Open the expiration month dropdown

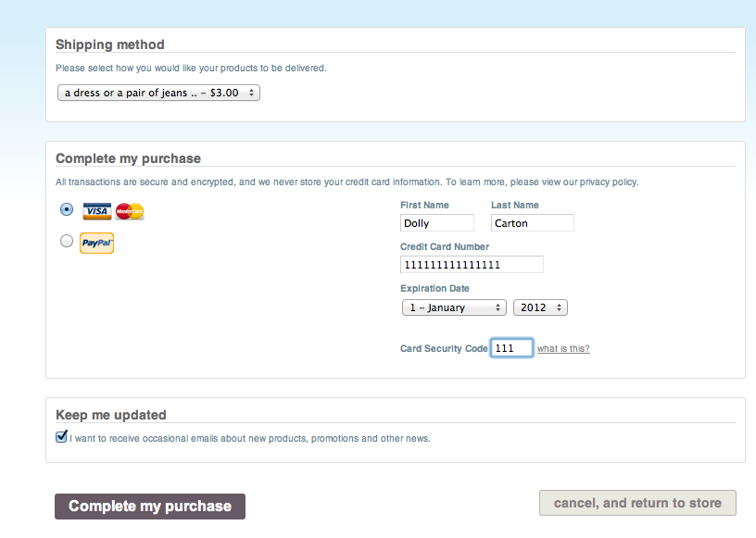454,307
